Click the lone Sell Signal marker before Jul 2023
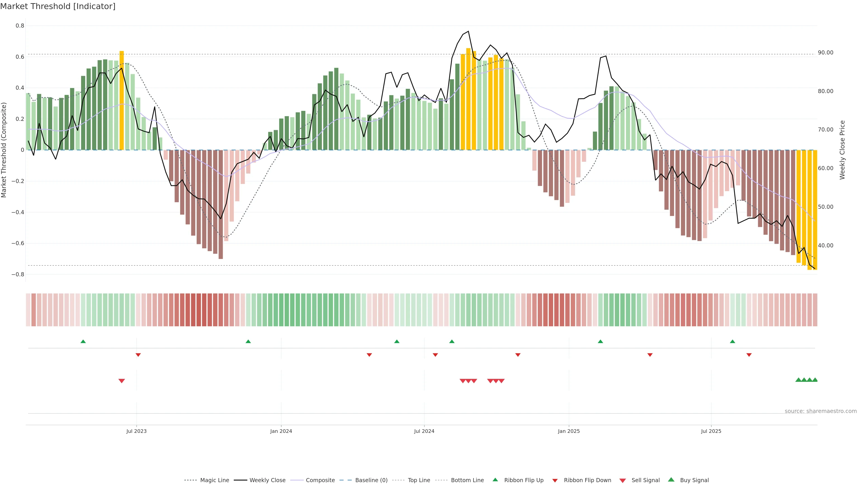 [122, 381]
